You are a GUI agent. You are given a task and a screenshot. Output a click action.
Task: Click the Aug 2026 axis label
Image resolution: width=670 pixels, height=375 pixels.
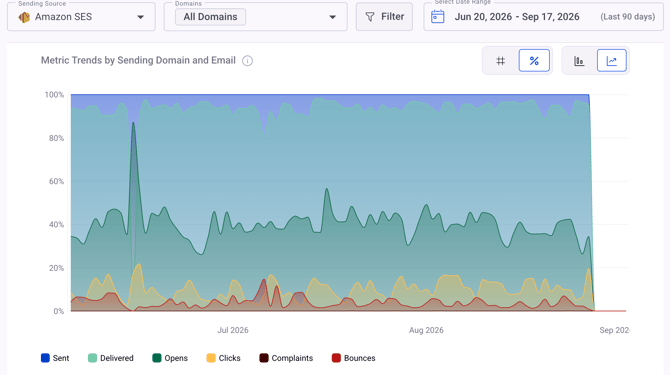(426, 330)
